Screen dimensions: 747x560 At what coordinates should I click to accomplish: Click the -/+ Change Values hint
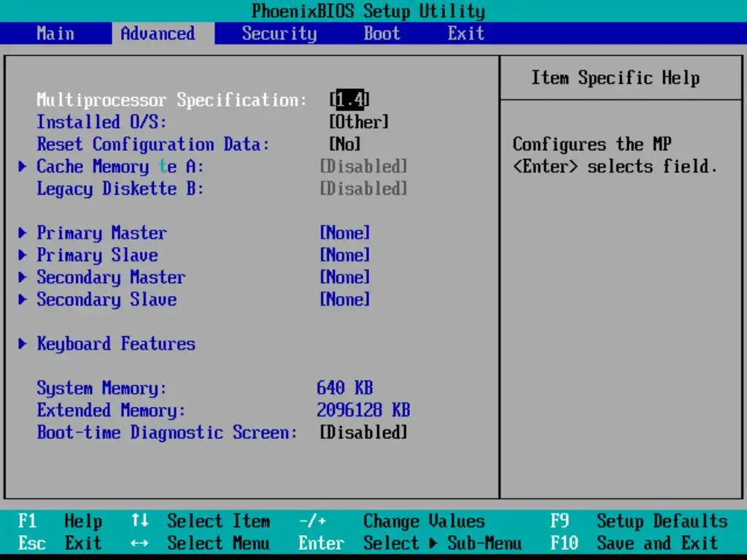point(392,521)
